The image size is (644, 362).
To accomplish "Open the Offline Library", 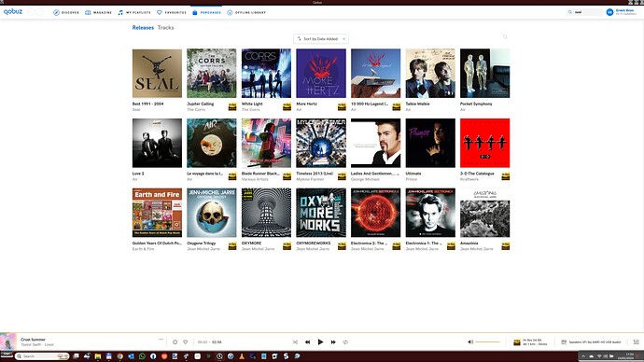I will click(246, 13).
